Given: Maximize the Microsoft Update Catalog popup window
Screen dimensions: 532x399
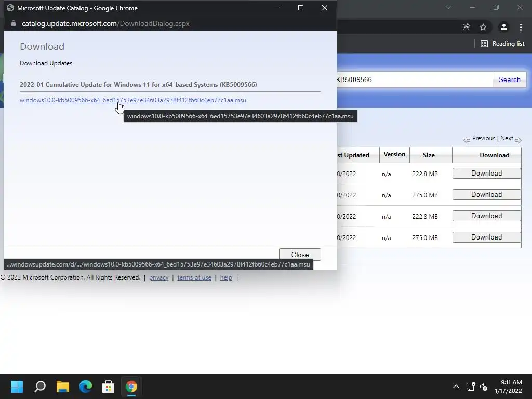Looking at the screenshot, I should point(301,8).
